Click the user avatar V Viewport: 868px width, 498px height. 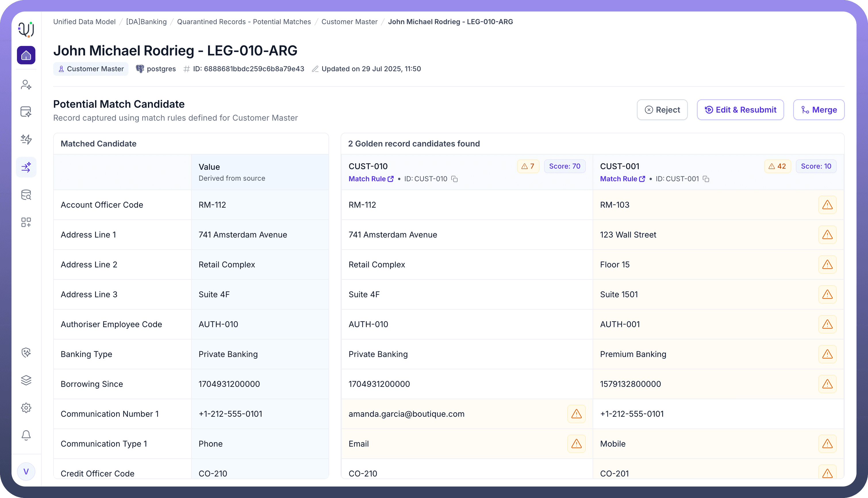point(26,472)
